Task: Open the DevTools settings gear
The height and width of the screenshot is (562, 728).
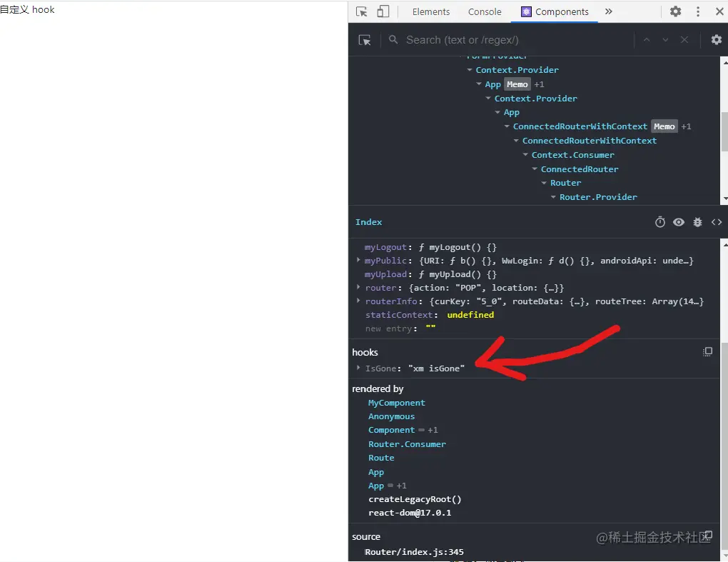Action: pyautogui.click(x=675, y=11)
